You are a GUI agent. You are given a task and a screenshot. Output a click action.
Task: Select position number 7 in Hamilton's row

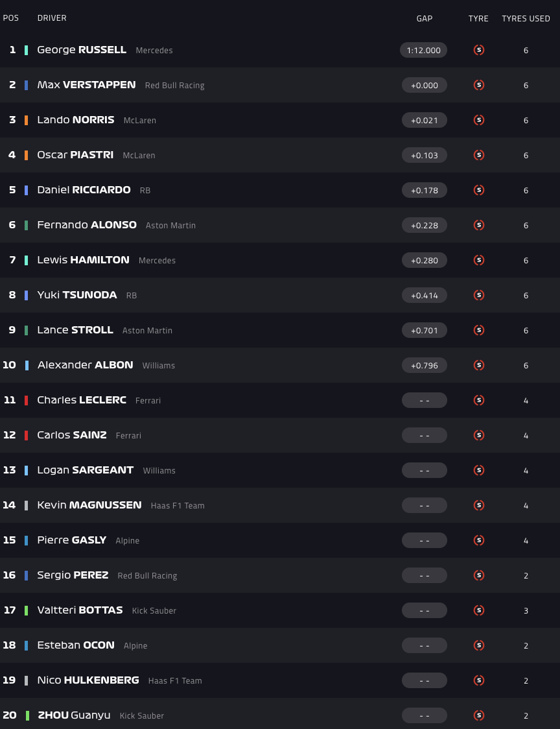tap(12, 260)
